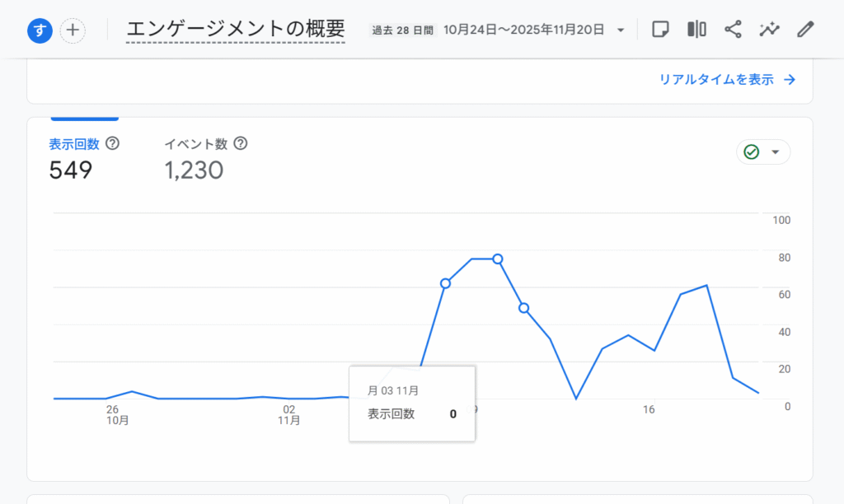Image resolution: width=844 pixels, height=504 pixels.
Task: Click the highest chart data point near 80
Action: pyautogui.click(x=498, y=259)
